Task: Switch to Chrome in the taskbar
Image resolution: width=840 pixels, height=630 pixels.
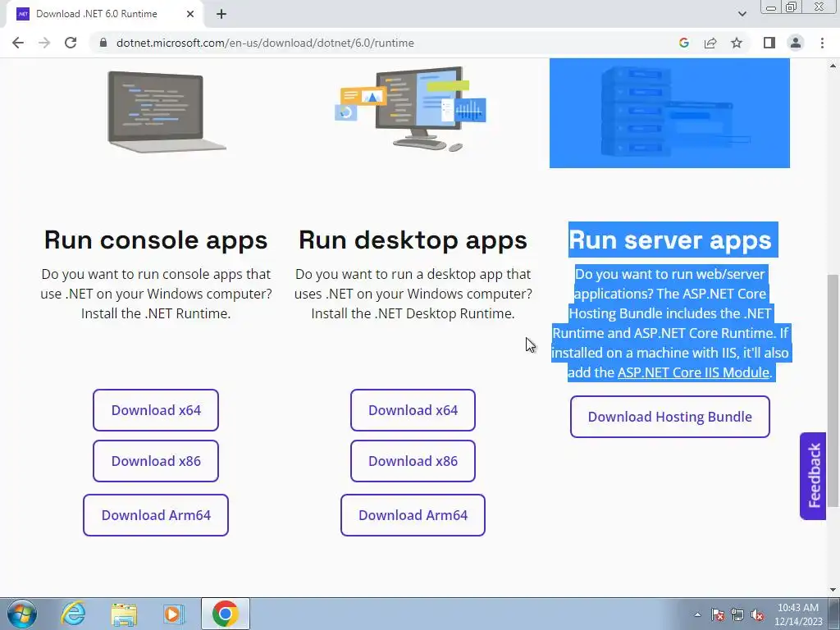Action: point(225,614)
